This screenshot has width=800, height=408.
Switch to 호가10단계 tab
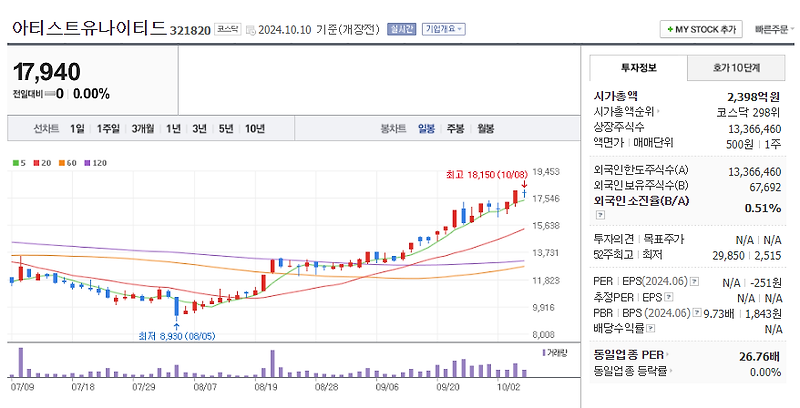pos(736,67)
